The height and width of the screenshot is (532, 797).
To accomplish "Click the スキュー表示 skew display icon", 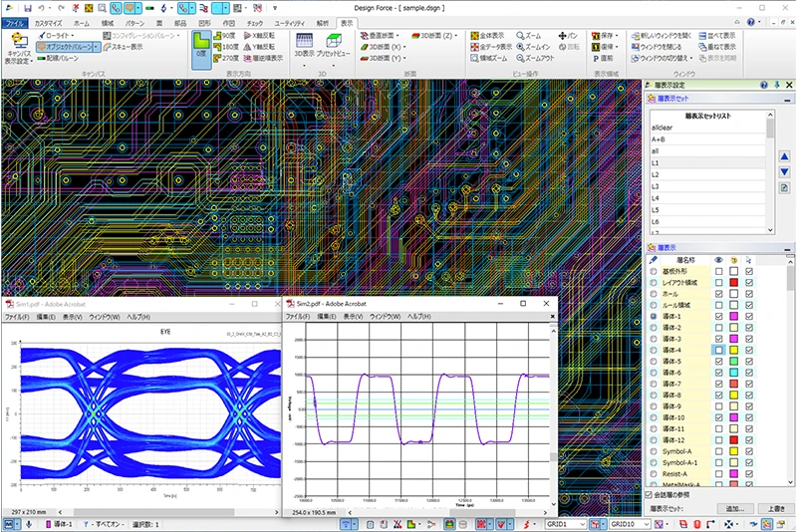I will [123, 47].
